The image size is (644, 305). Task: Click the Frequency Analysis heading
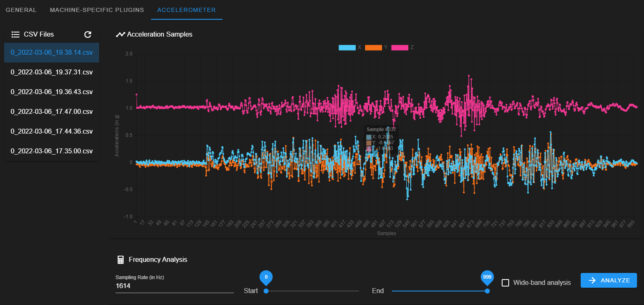(158, 260)
